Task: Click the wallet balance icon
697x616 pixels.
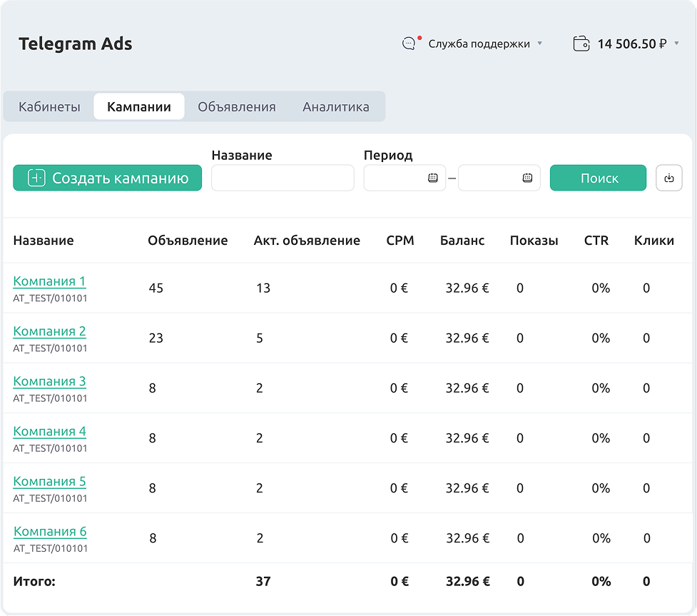Action: pyautogui.click(x=581, y=44)
